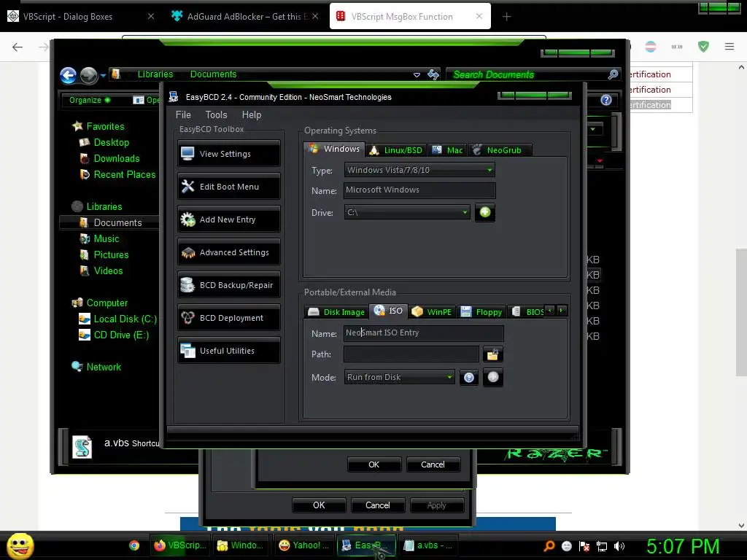Click Apply in the rear dialog
Viewport: 747px width, 560px height.
(x=436, y=505)
